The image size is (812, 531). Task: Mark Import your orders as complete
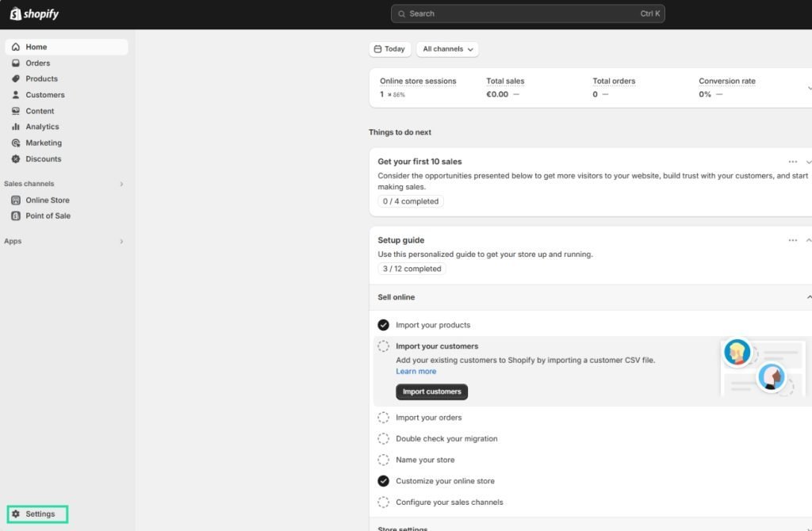[383, 417]
